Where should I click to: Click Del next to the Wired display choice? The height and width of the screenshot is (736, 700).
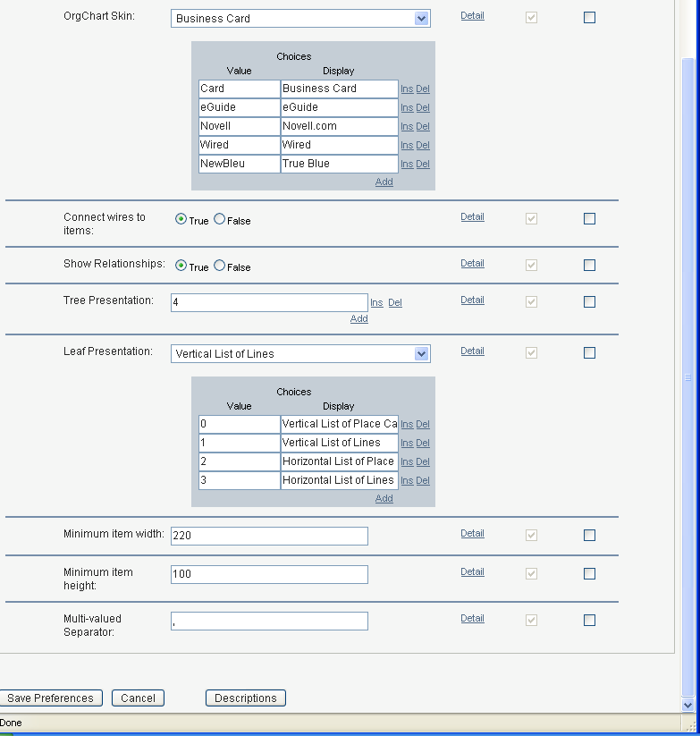click(423, 145)
